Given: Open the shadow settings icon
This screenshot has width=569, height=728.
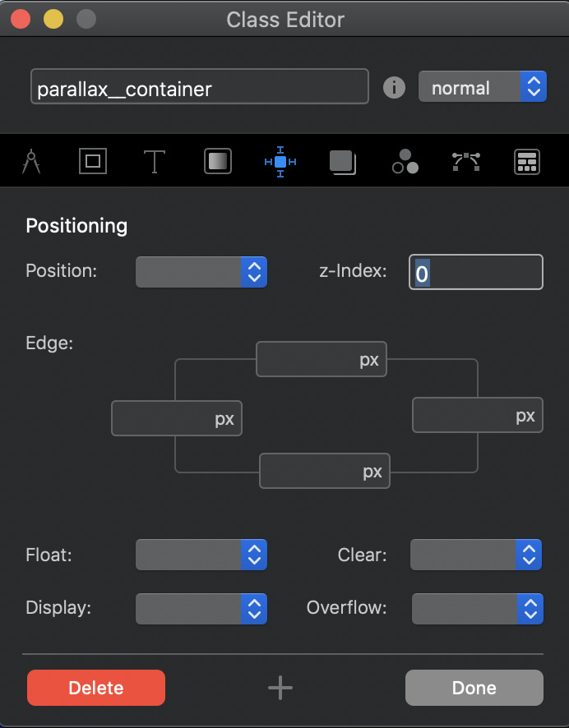Looking at the screenshot, I should pos(342,162).
